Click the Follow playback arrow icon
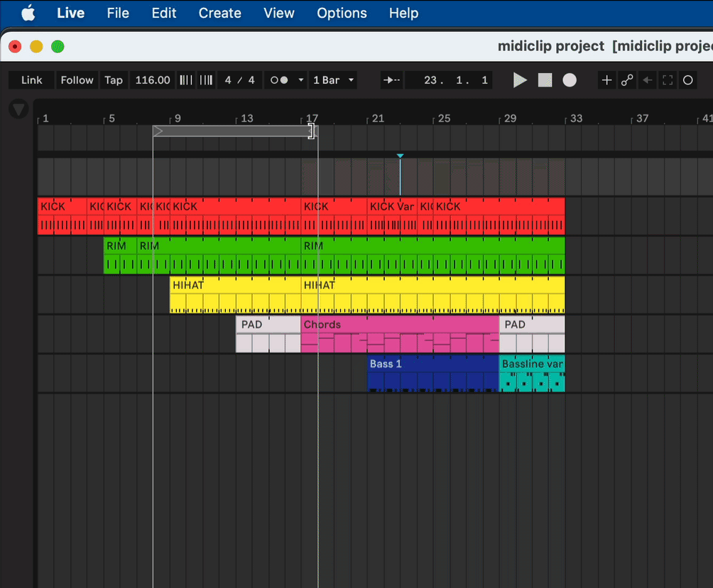The width and height of the screenshot is (713, 588). pos(391,80)
